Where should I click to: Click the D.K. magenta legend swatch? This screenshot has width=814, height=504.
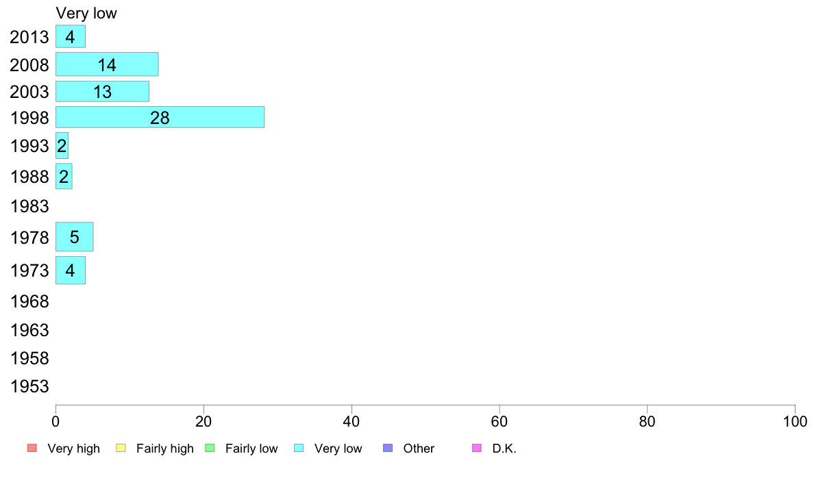(x=477, y=448)
